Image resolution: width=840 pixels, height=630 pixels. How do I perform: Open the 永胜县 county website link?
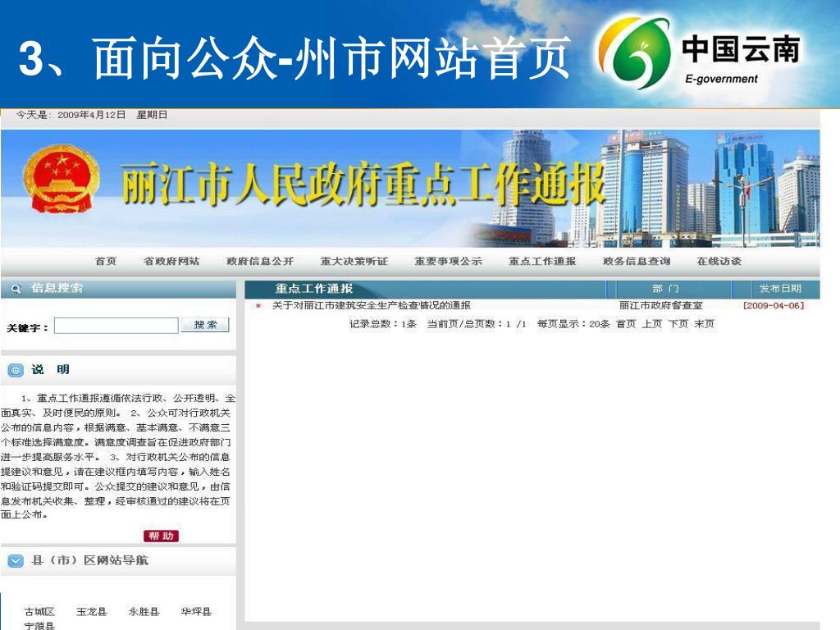pos(144,612)
